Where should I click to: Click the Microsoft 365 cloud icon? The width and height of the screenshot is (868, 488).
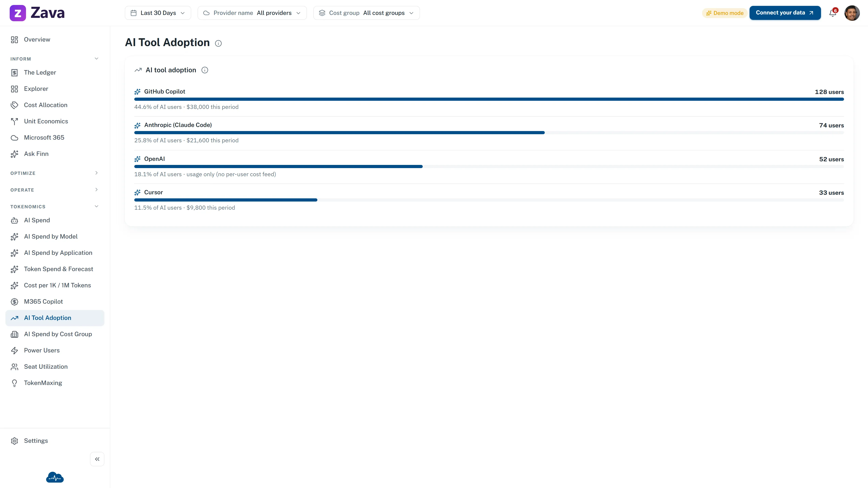point(14,138)
